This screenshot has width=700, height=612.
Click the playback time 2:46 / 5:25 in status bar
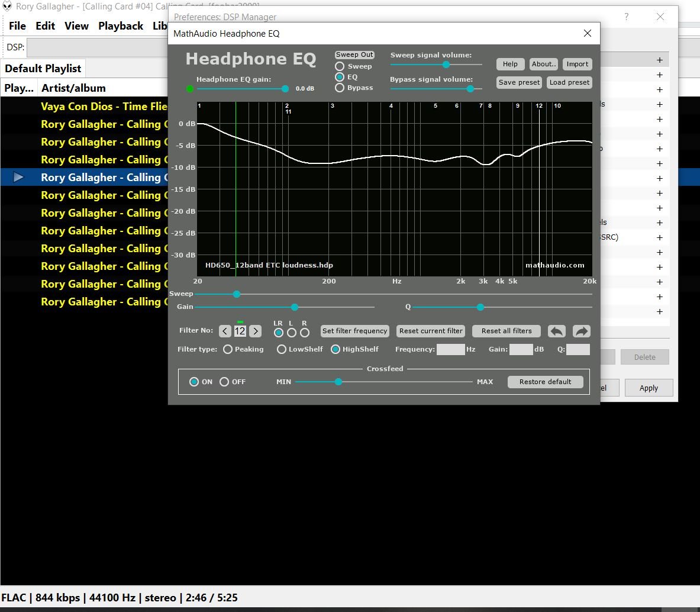click(x=212, y=598)
